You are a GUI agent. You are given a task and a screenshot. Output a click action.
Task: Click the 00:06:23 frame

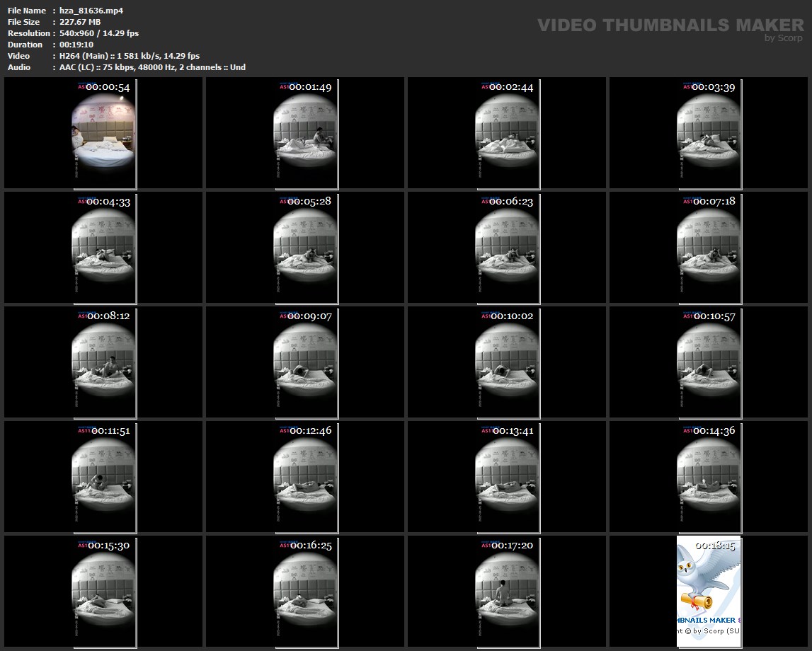tap(507, 248)
